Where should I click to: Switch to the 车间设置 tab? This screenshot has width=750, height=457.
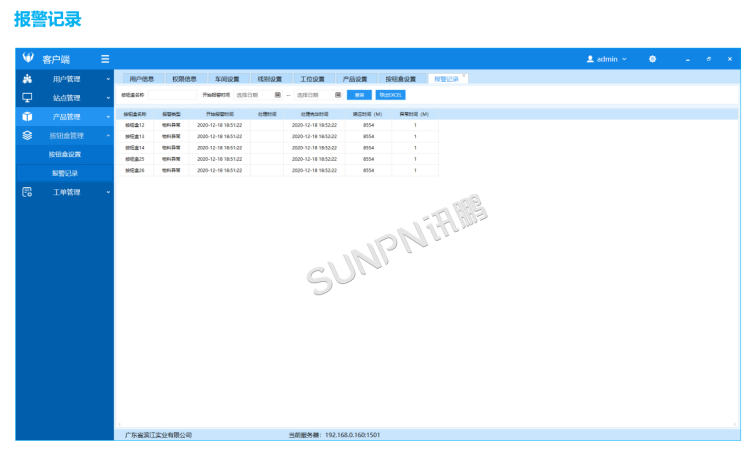[x=227, y=78]
